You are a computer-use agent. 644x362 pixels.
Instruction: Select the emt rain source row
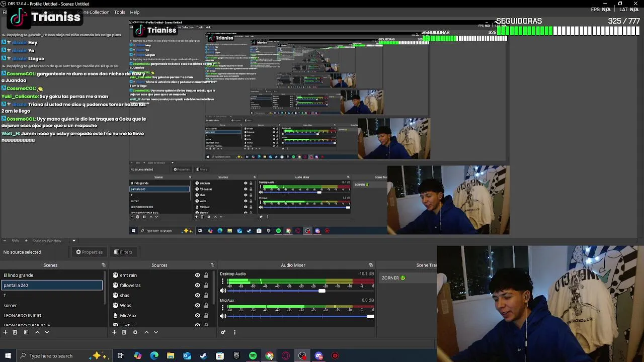160,275
